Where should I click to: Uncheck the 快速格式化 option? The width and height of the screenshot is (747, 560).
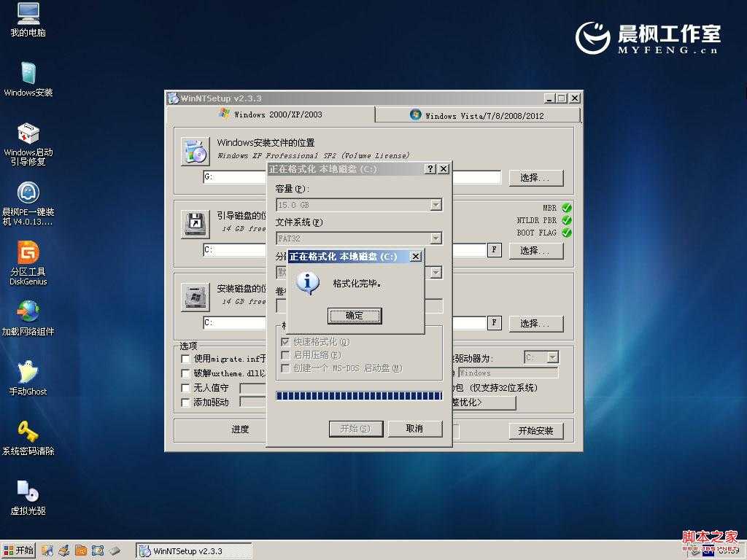click(285, 341)
